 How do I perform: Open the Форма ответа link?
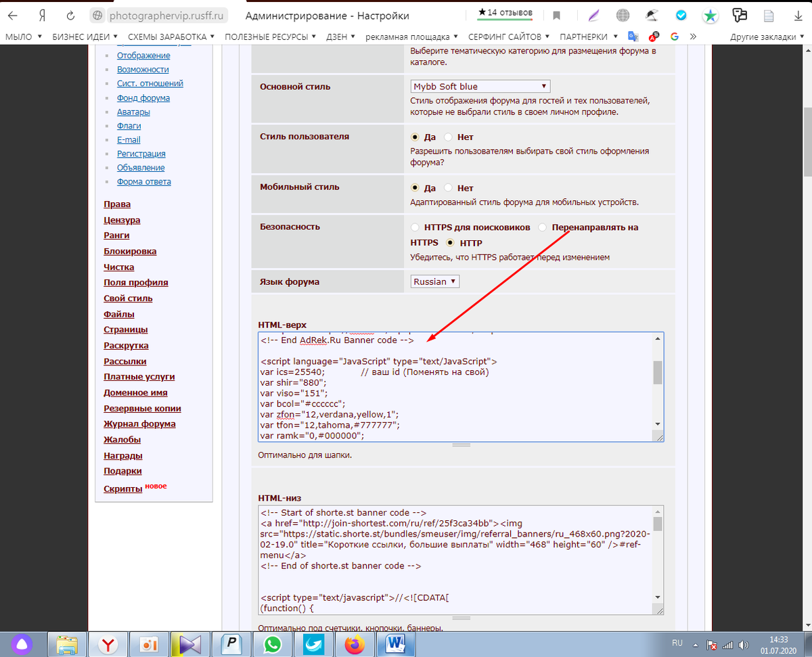coord(144,181)
